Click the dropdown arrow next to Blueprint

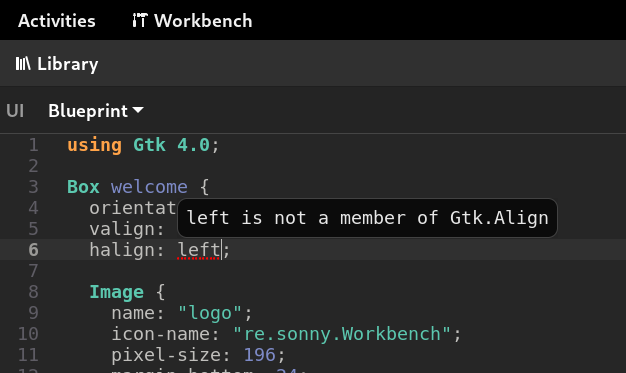pos(138,110)
